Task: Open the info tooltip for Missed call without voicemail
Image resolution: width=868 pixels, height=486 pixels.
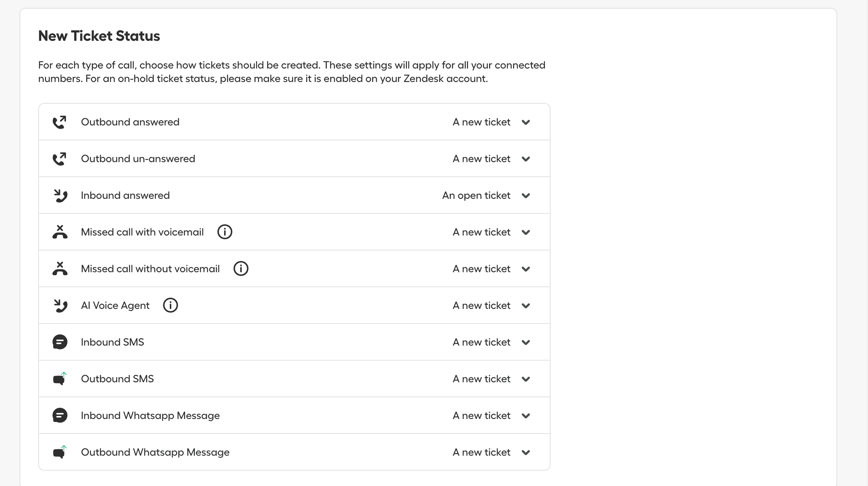Action: point(241,268)
